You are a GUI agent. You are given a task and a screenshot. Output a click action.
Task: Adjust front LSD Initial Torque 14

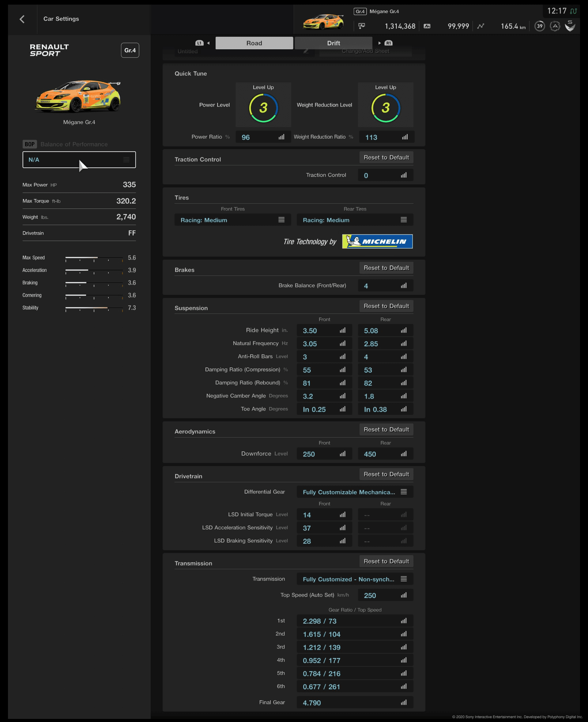[325, 515]
